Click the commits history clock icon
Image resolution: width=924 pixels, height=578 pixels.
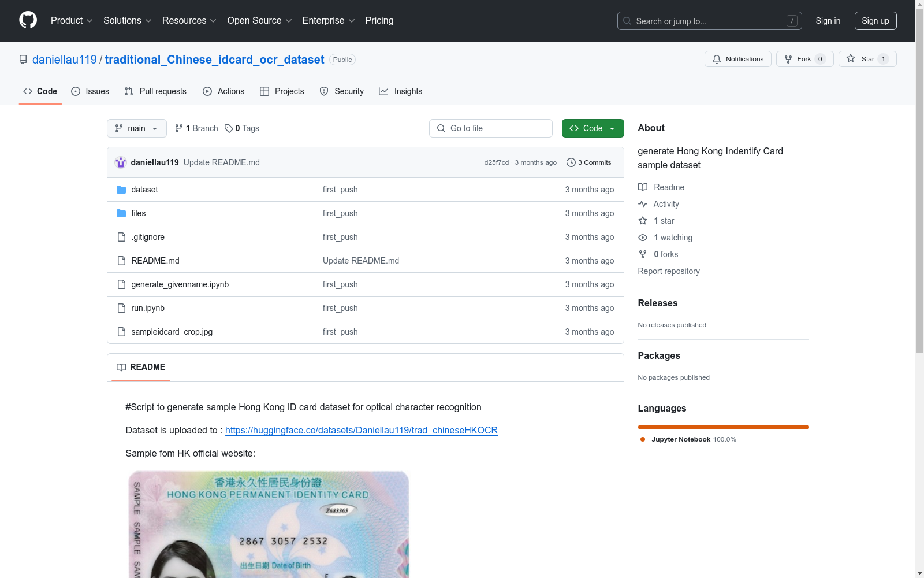tap(571, 162)
